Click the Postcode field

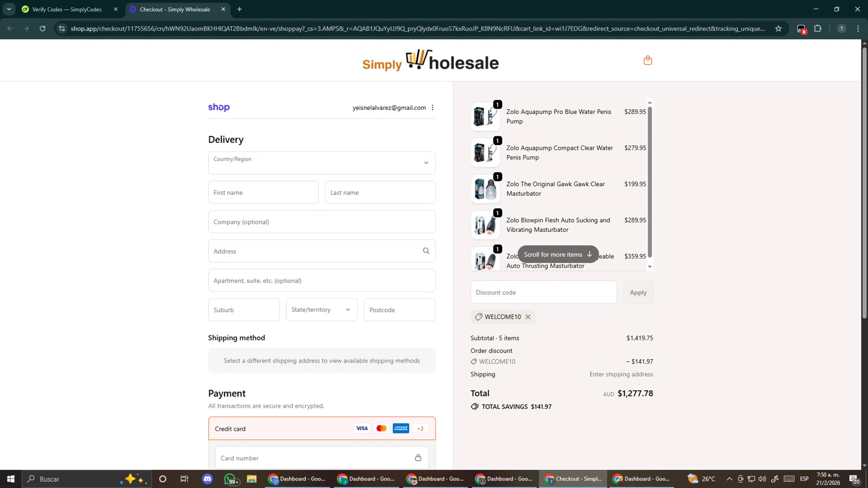click(399, 310)
